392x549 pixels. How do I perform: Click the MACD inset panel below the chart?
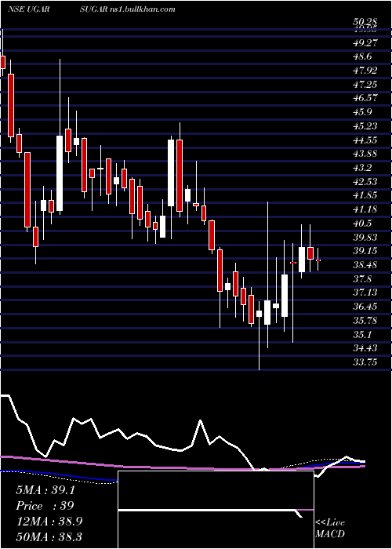pos(216,510)
